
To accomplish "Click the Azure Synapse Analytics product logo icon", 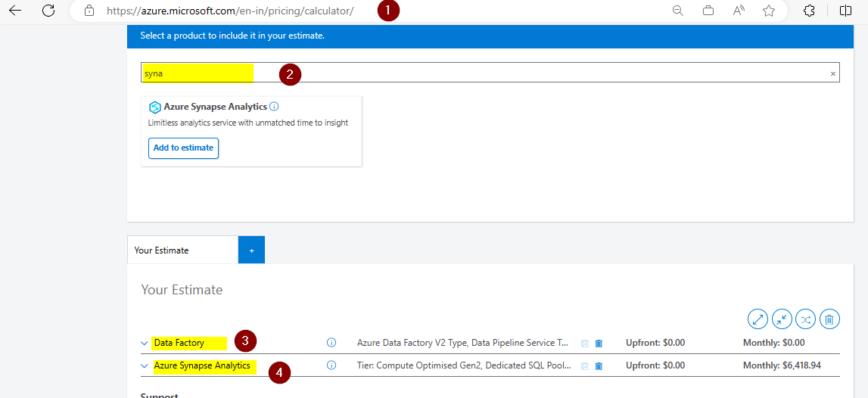I will click(x=155, y=107).
